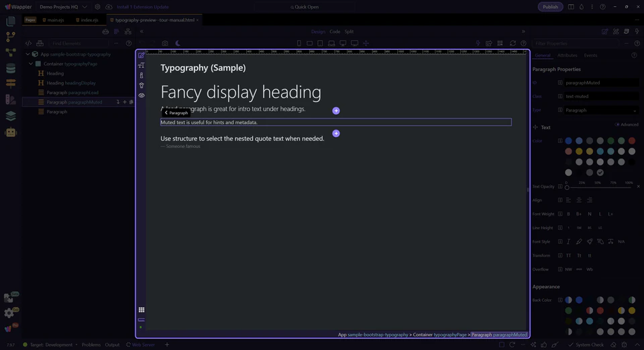Viewport: 644px width, 350px height.
Task: Pick the red text color swatch
Action: (632, 140)
